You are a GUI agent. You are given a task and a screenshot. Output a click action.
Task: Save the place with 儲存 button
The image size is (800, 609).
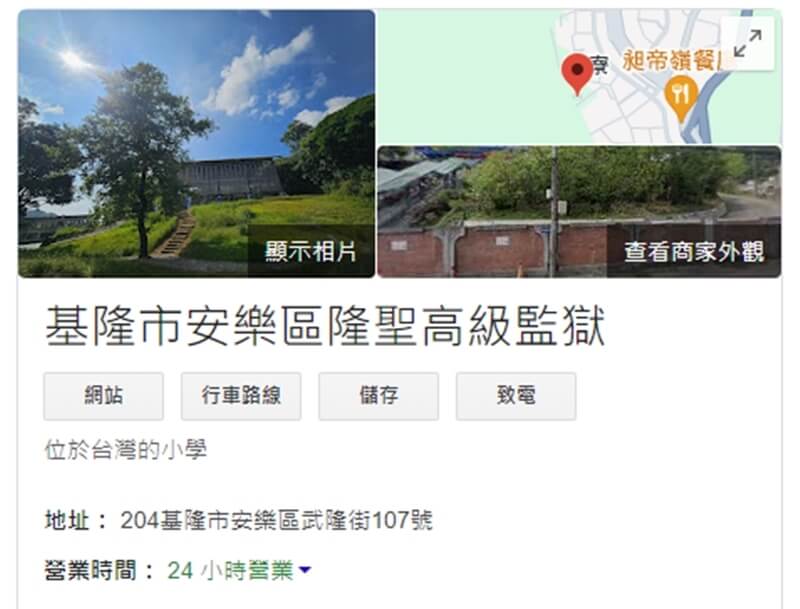click(379, 396)
